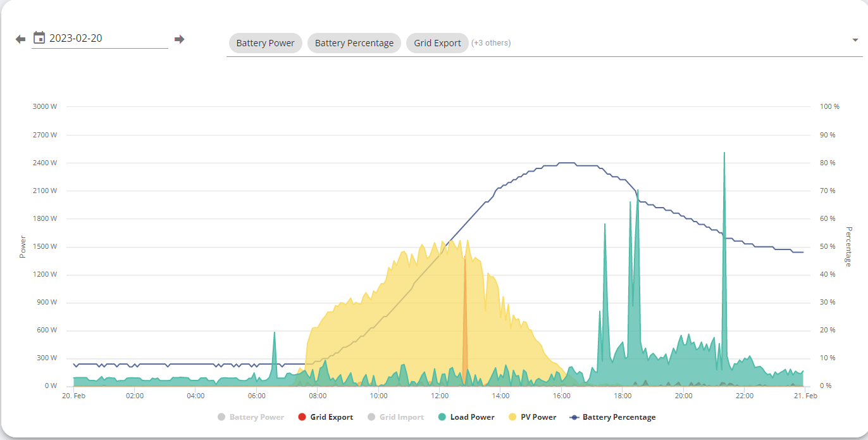Click the Load Power teal legend dot
Viewport: 868px width, 440px height.
[442, 417]
